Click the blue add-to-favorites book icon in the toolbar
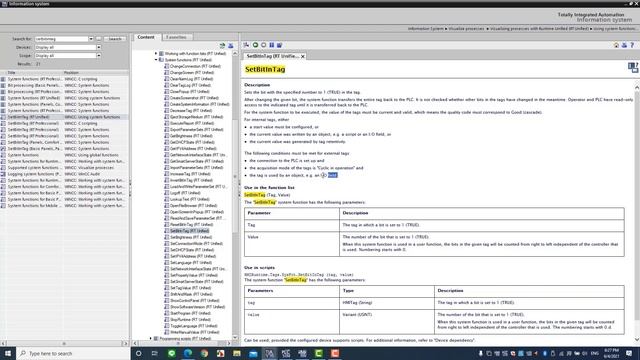 [272, 45]
